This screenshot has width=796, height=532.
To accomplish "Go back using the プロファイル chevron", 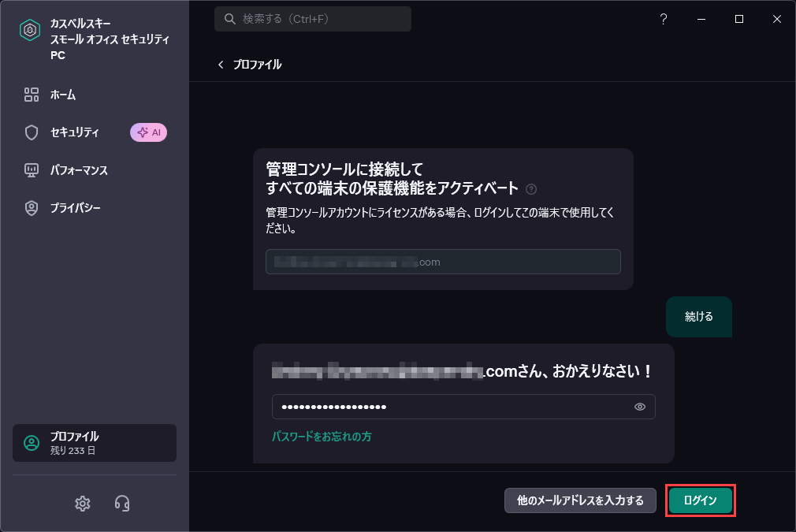I will click(221, 65).
